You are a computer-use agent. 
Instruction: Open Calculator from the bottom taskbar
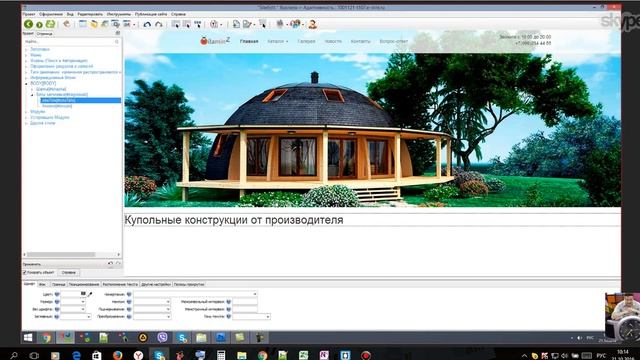tap(221, 356)
